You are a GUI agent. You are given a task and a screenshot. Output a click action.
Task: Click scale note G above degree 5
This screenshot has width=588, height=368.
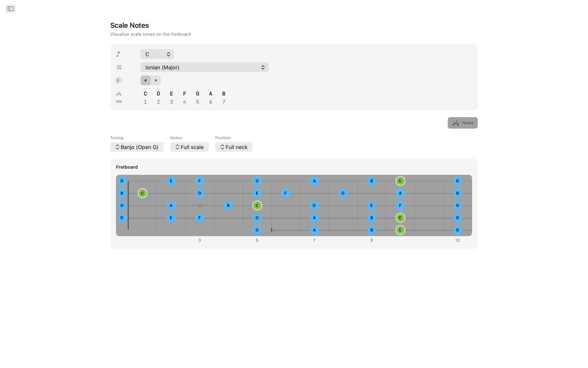198,94
